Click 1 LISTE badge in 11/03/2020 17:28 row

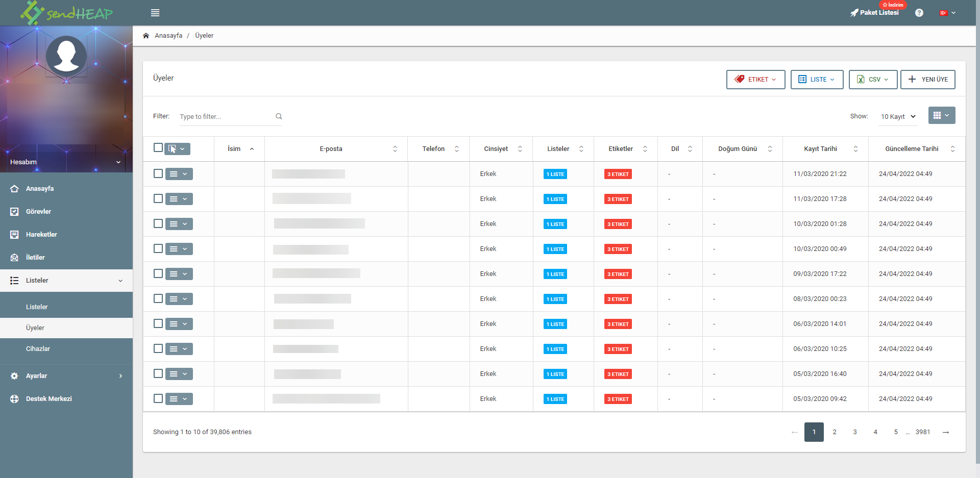point(555,199)
